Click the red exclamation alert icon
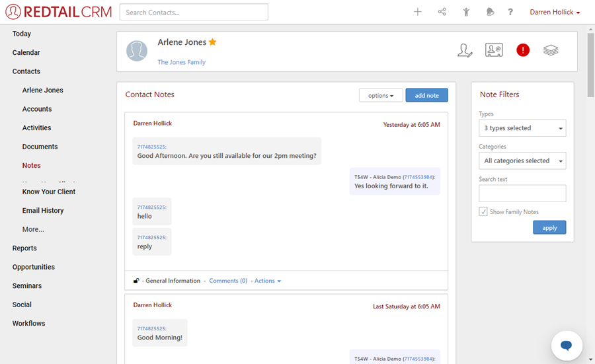This screenshot has height=364, width=595. (x=522, y=50)
